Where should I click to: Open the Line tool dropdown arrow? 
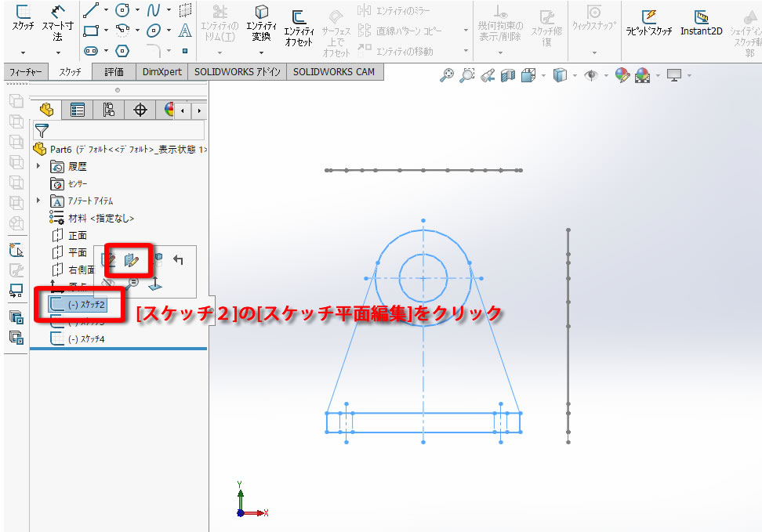106,9
